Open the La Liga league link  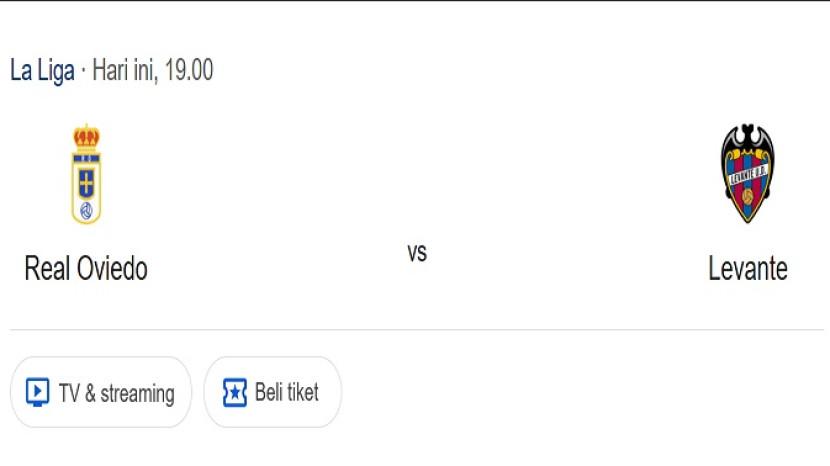click(42, 71)
